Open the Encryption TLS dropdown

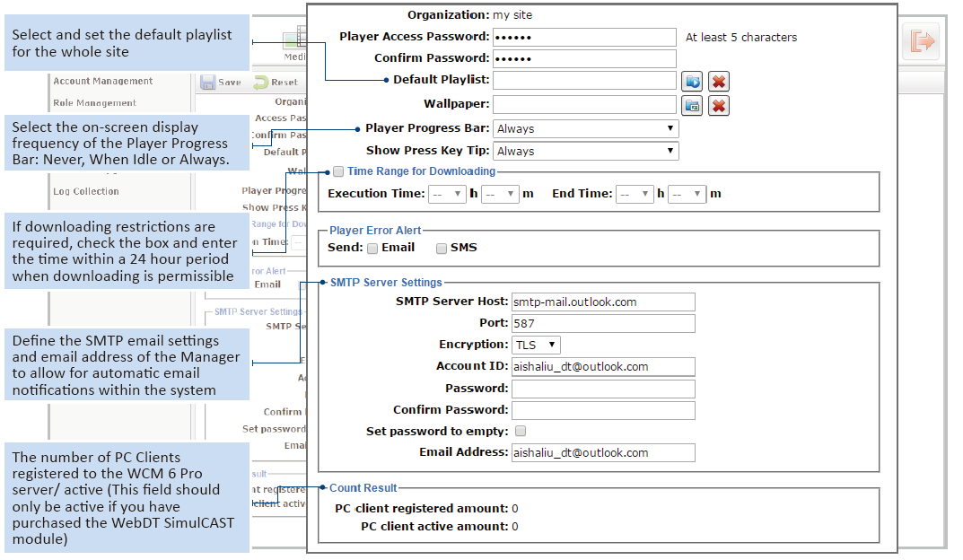tap(536, 346)
